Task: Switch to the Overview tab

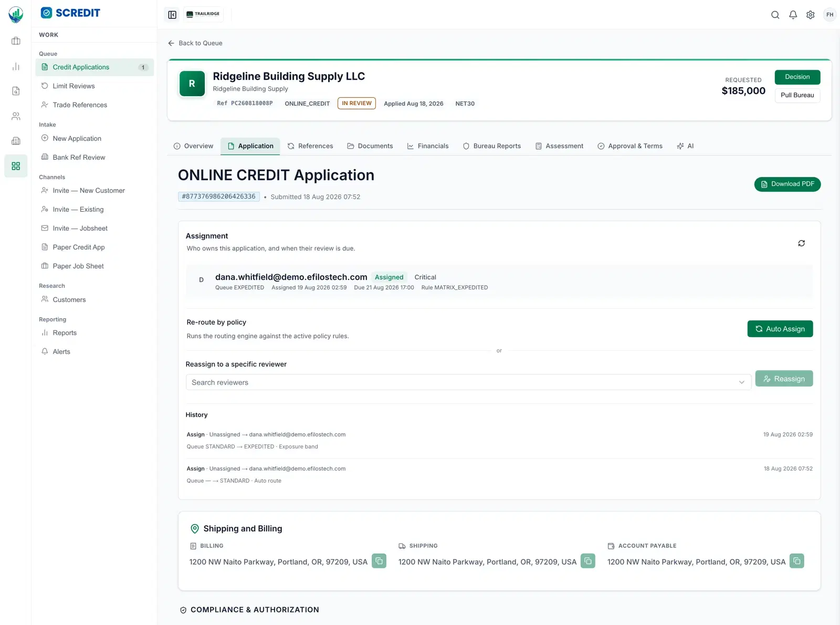Action: (193, 146)
